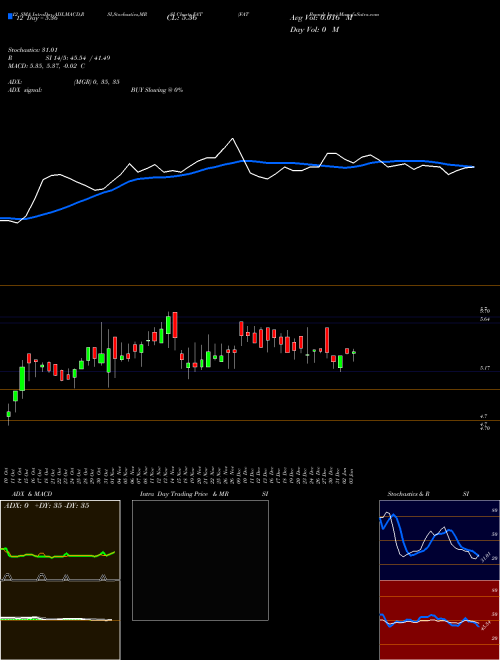
Task: Select the '12 Day' moving average label
Action: point(35,19)
